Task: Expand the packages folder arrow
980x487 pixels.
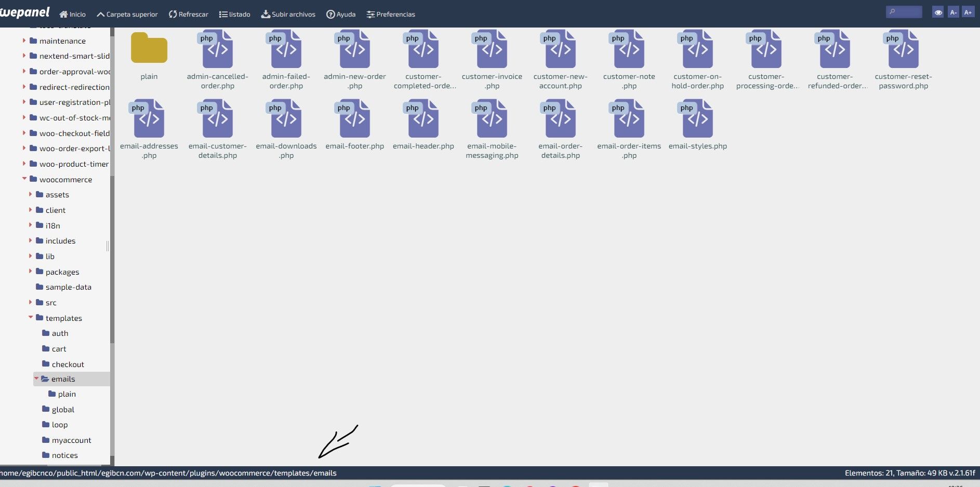Action: 30,271
